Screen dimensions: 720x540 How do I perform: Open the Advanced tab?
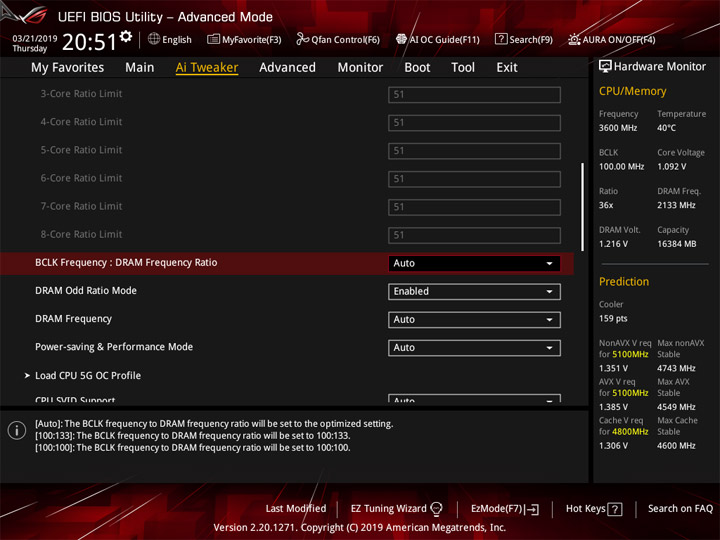coord(287,68)
